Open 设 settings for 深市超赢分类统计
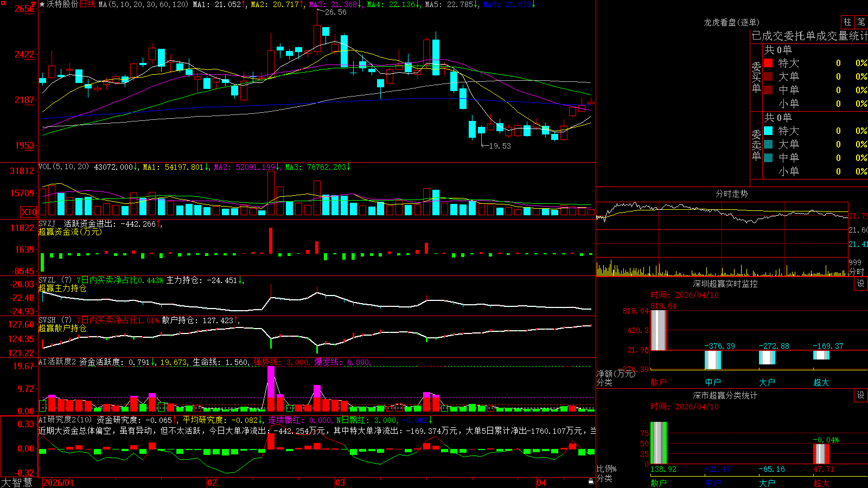 861,395
